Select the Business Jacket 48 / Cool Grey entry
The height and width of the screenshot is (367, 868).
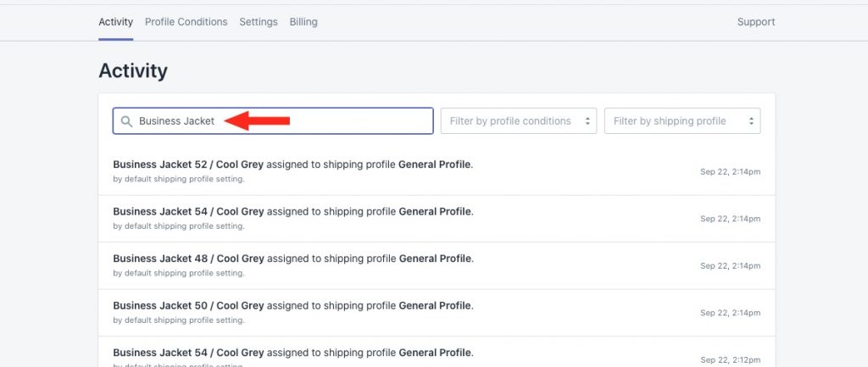click(437, 265)
